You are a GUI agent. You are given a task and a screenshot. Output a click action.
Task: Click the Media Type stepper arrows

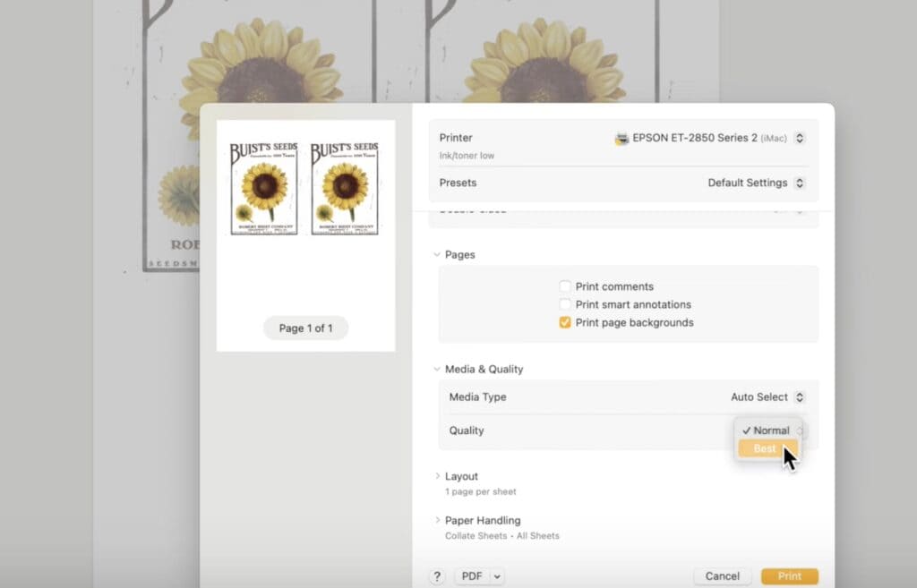click(800, 396)
